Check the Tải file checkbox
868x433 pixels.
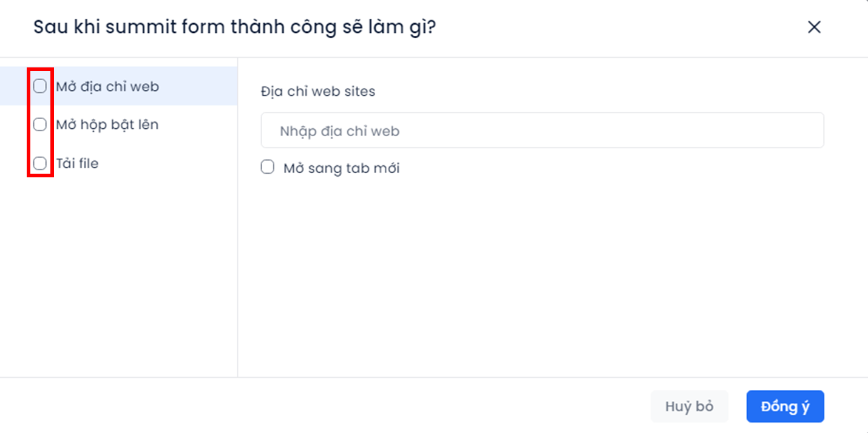[x=39, y=163]
